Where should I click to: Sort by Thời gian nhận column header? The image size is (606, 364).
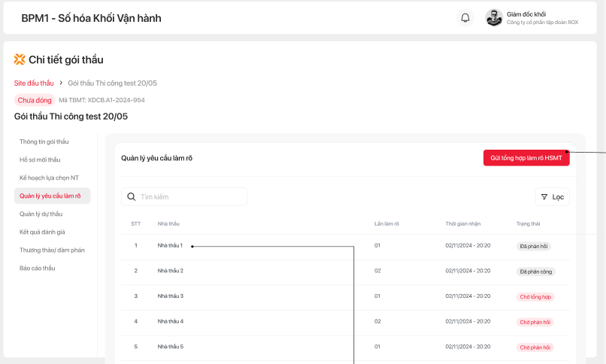(x=463, y=224)
